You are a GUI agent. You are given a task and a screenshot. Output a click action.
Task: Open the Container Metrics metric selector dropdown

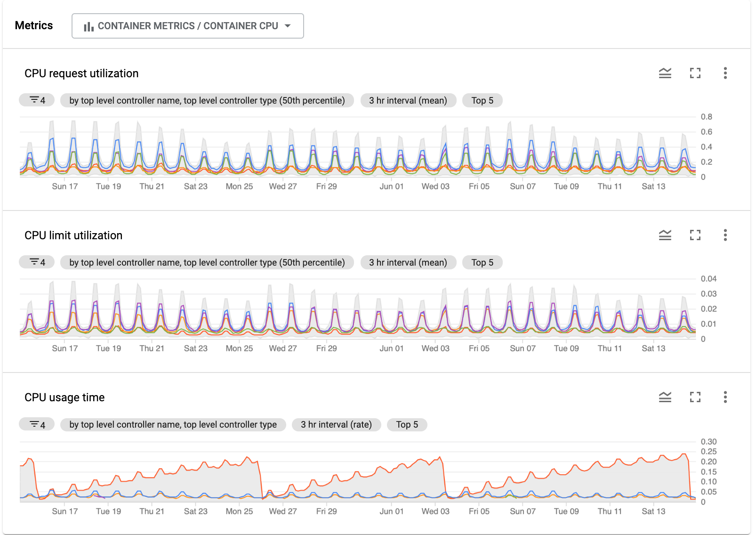coord(187,26)
